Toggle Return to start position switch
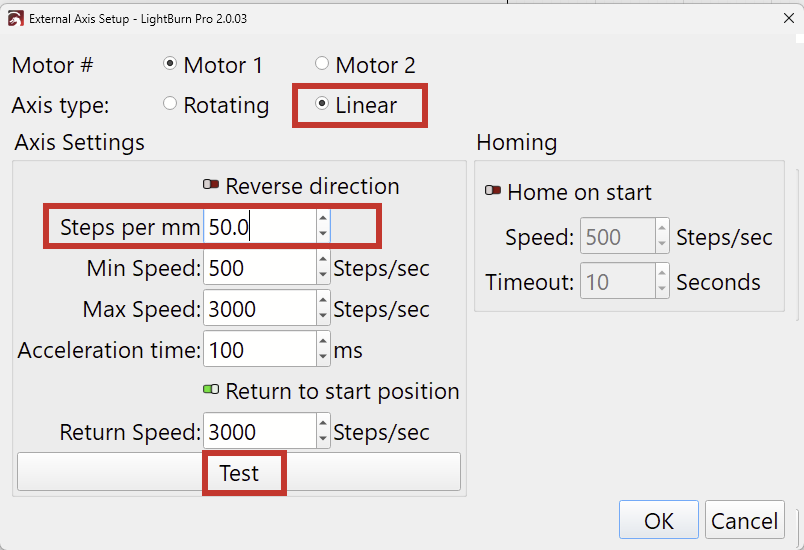The height and width of the screenshot is (550, 804). [x=211, y=391]
